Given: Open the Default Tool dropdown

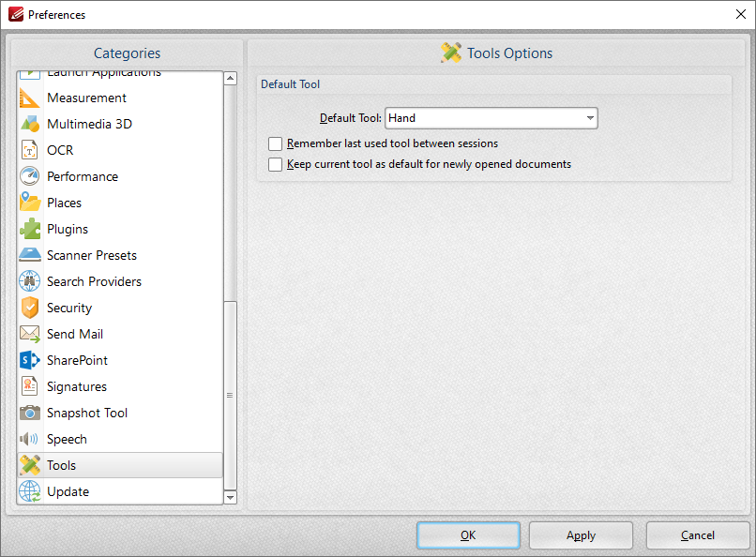Looking at the screenshot, I should pyautogui.click(x=491, y=118).
